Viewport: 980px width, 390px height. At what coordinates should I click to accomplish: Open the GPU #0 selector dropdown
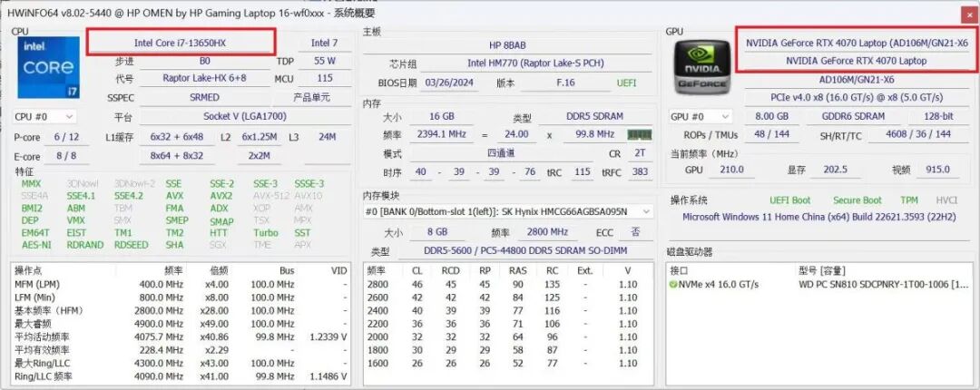click(x=700, y=116)
